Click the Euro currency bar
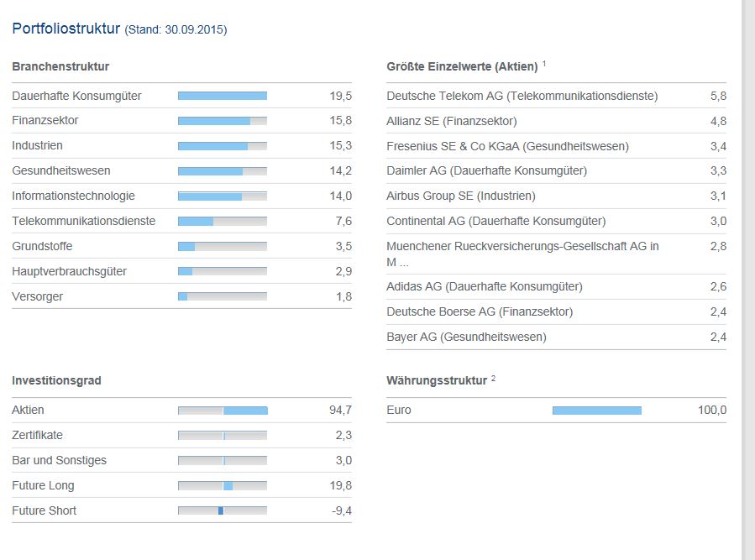This screenshot has height=560, width=755. 596,411
